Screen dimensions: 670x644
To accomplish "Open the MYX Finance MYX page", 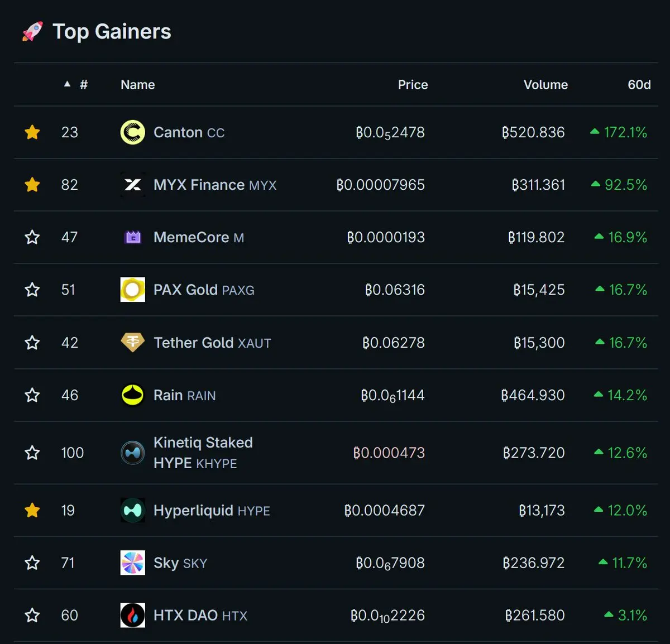I will tap(215, 185).
